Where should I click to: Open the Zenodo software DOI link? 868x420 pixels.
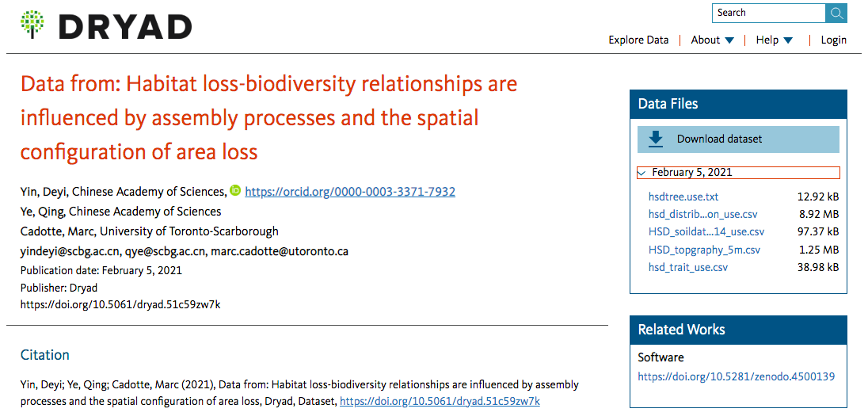736,376
